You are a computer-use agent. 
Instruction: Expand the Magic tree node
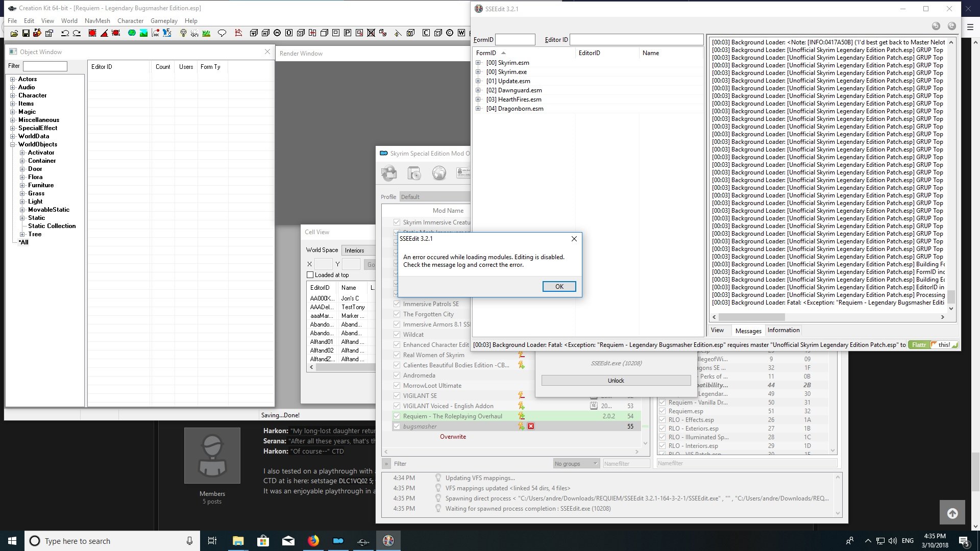pos(13,112)
